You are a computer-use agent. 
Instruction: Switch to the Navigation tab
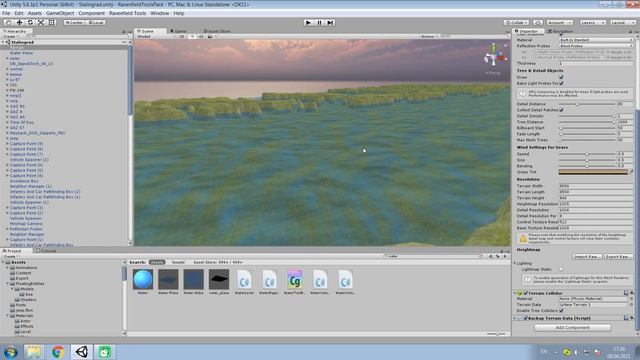pyautogui.click(x=560, y=31)
